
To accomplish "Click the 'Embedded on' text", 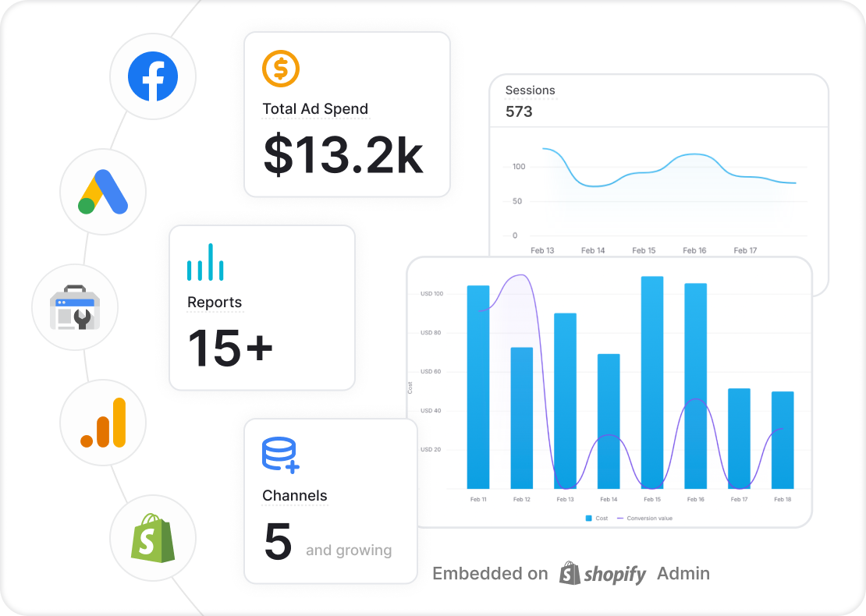I will (x=490, y=574).
